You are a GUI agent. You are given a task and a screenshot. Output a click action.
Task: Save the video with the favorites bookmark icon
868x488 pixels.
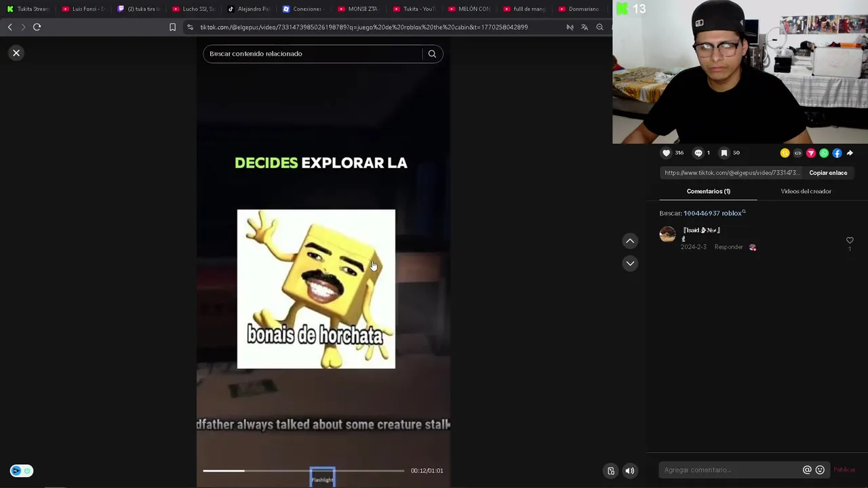click(x=724, y=153)
